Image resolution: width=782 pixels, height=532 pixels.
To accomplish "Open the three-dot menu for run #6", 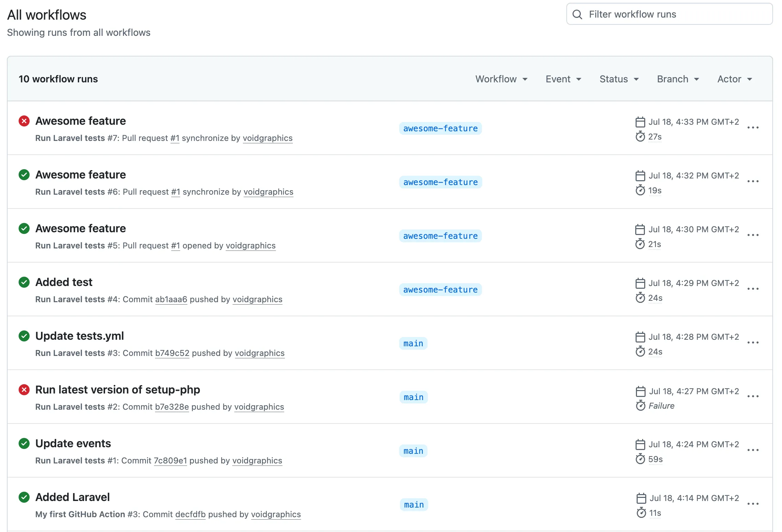I will click(753, 182).
